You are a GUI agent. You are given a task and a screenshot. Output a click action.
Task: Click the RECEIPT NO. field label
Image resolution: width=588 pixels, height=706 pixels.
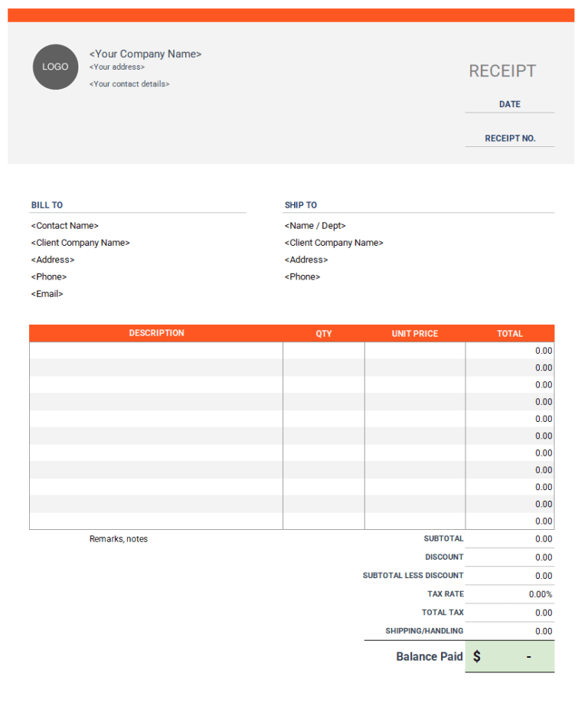click(x=510, y=139)
